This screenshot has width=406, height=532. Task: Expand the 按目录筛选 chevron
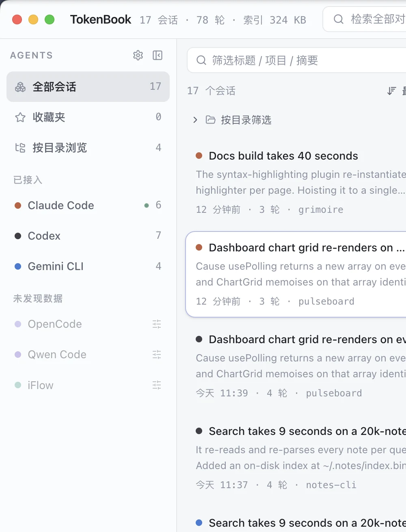point(195,120)
